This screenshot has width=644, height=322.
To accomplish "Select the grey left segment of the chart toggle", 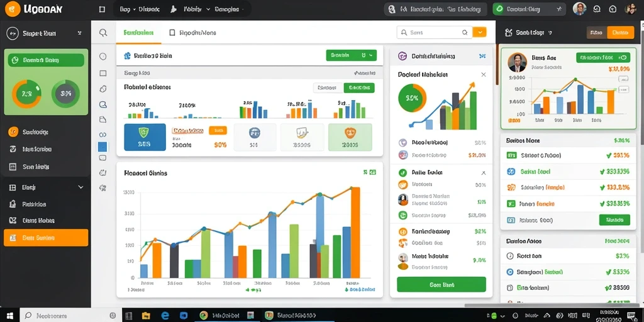I will point(328,87).
